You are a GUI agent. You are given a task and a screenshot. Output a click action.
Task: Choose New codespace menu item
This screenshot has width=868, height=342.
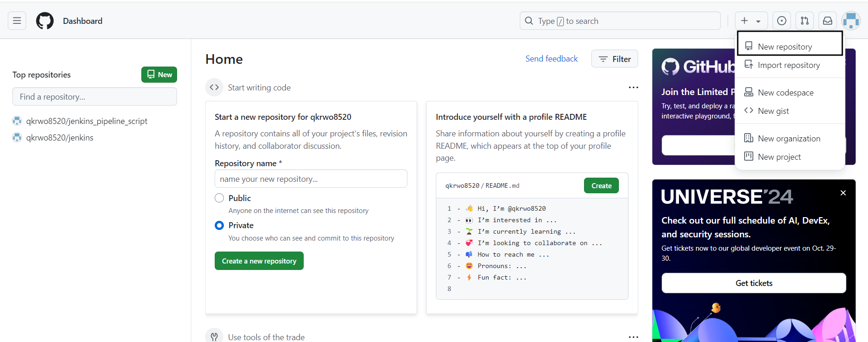[790, 92]
